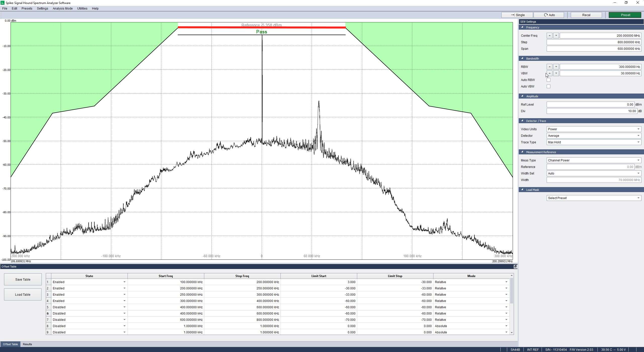This screenshot has width=644, height=352.
Task: Click the Single sweep button
Action: (517, 15)
